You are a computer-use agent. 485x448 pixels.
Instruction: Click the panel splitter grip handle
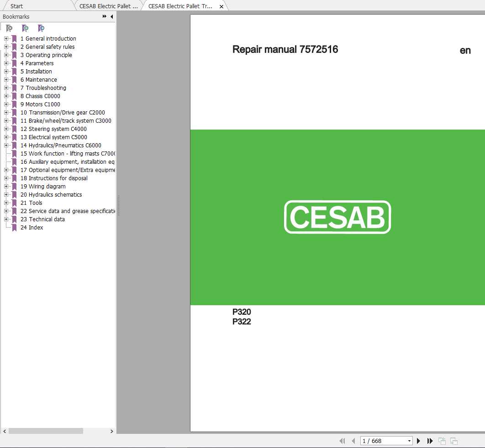pyautogui.click(x=118, y=205)
